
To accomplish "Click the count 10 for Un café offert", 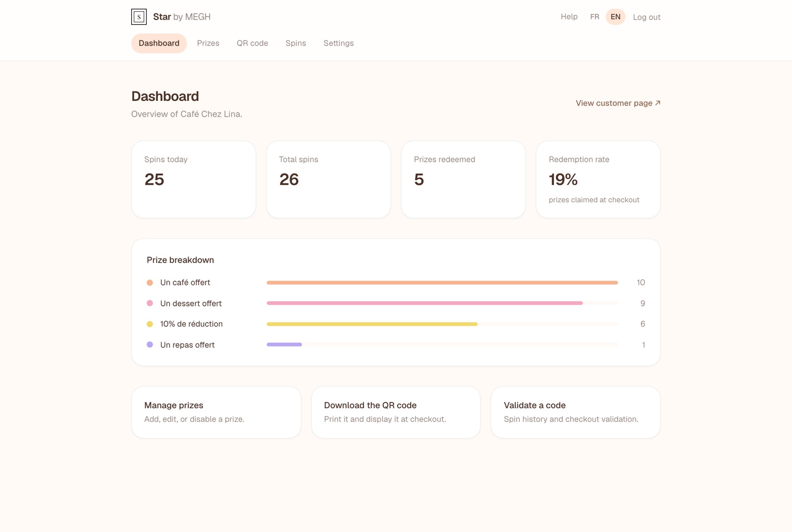I will pos(641,283).
